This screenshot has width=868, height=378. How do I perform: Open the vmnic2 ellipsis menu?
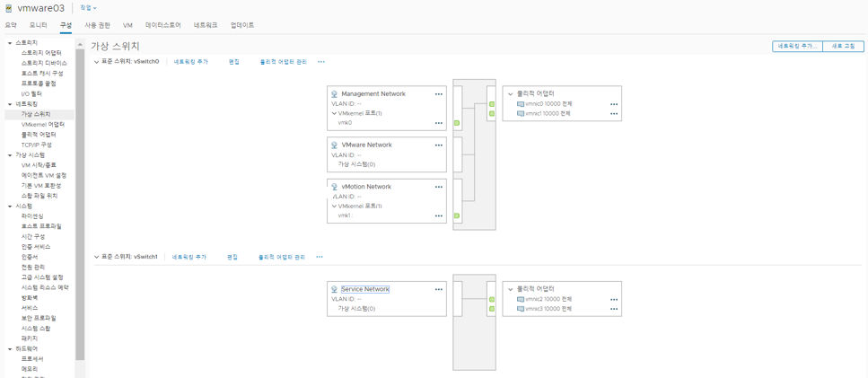pyautogui.click(x=614, y=299)
